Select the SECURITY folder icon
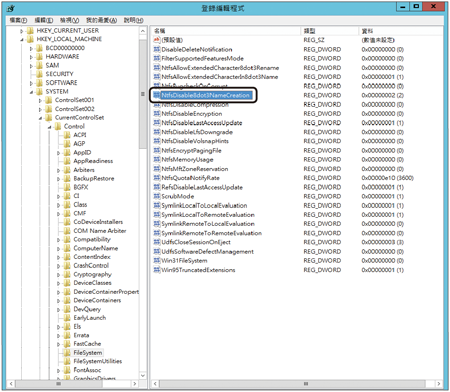 pyautogui.click(x=39, y=74)
